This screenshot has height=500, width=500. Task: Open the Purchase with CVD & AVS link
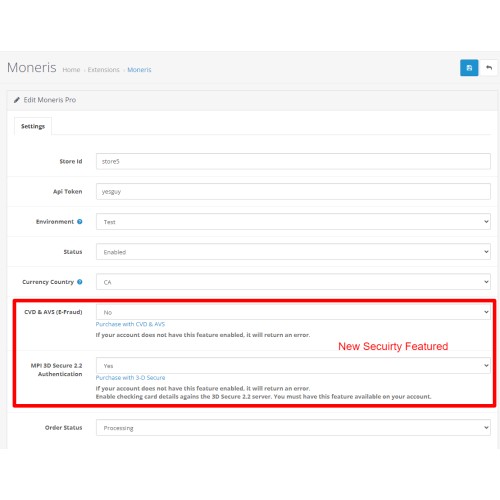pos(130,324)
